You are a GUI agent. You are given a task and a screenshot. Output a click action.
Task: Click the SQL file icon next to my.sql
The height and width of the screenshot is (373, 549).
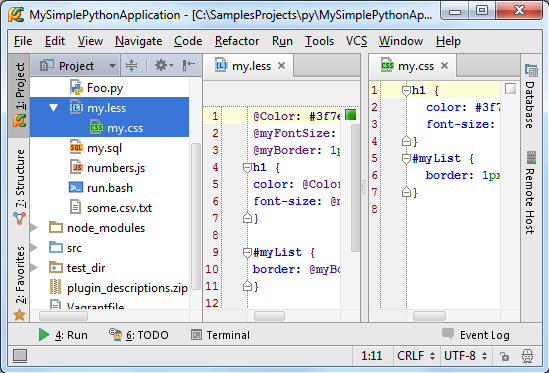click(x=76, y=147)
